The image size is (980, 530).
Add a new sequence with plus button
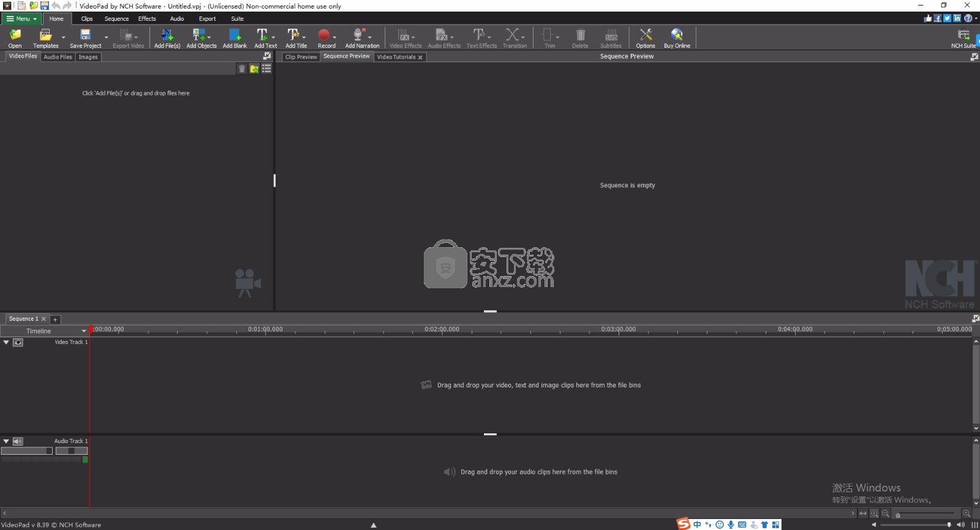pyautogui.click(x=55, y=319)
